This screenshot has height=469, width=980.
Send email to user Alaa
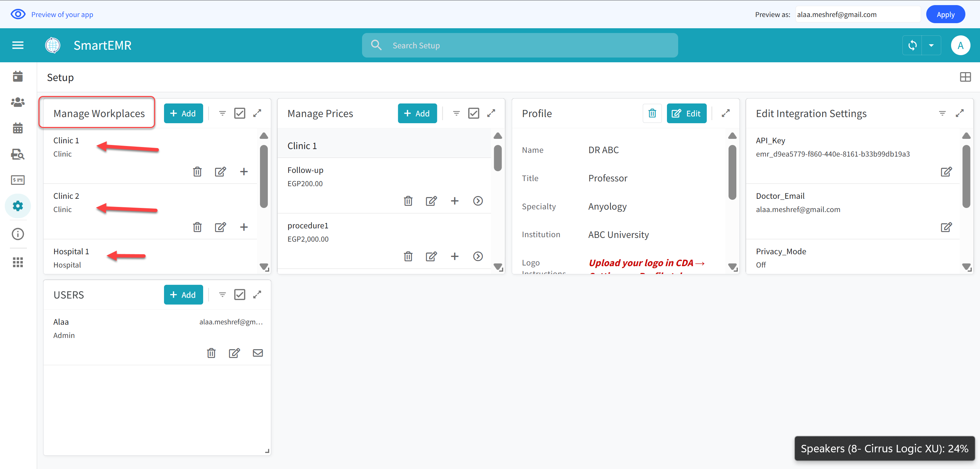pyautogui.click(x=258, y=353)
